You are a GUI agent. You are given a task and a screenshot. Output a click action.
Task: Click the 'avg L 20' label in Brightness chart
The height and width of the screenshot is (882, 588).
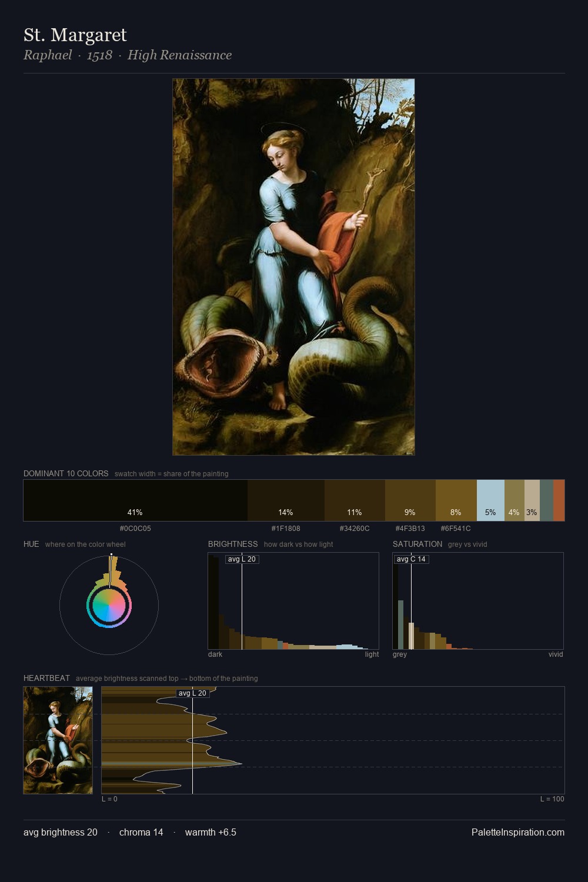point(242,559)
